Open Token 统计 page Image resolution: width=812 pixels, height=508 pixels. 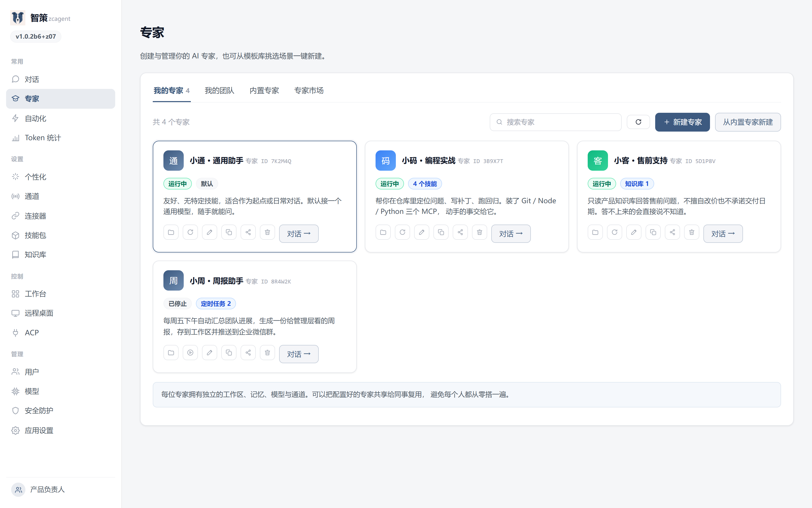[60, 138]
